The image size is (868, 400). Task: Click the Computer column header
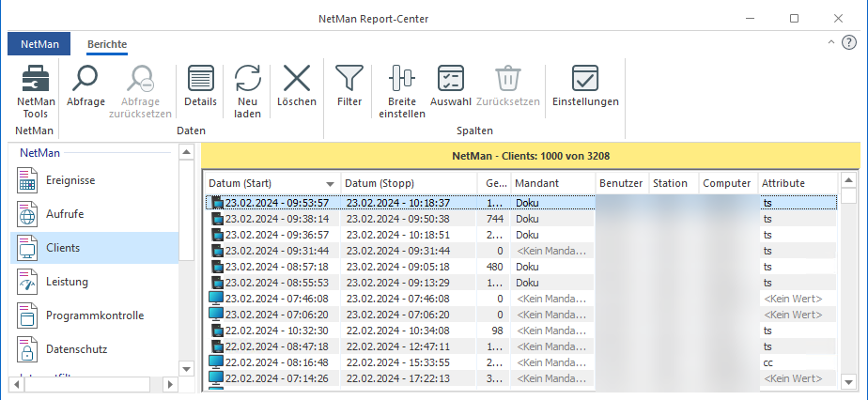pos(729,183)
